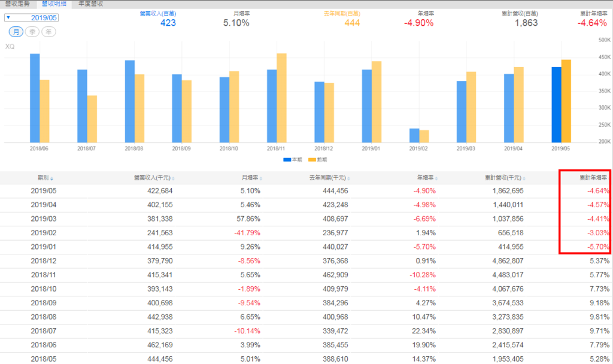Click cumulative revenue value 4,862,807
The width and height of the screenshot is (613, 364).
pos(508,261)
